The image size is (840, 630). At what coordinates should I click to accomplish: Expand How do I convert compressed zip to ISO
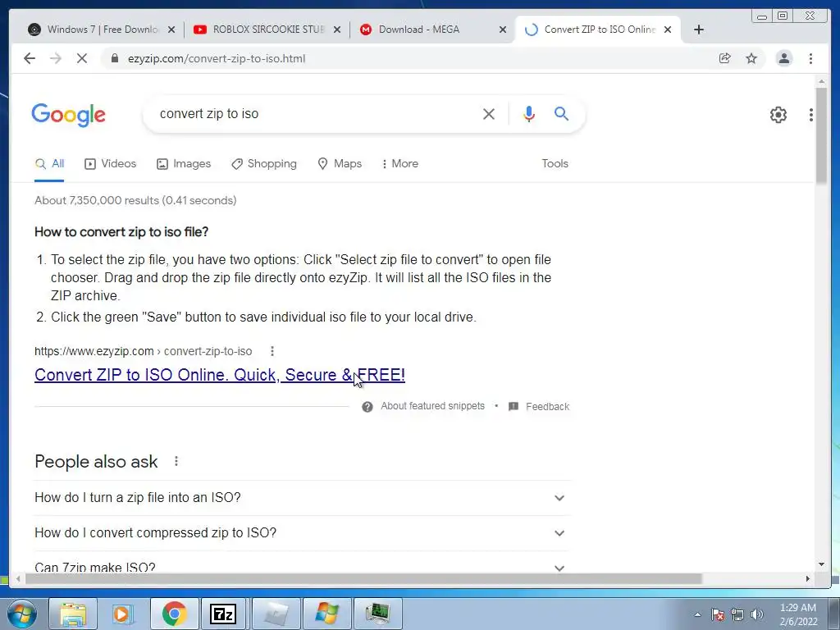coord(302,533)
